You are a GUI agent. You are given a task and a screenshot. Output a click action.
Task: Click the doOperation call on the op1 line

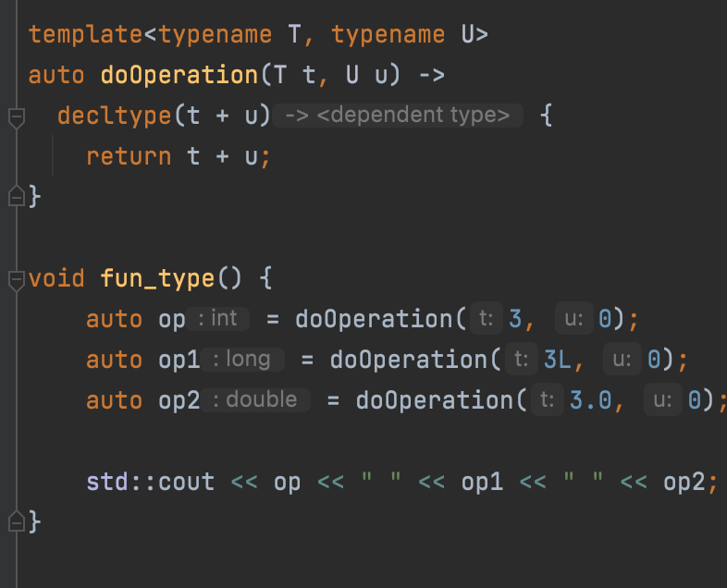(x=409, y=360)
